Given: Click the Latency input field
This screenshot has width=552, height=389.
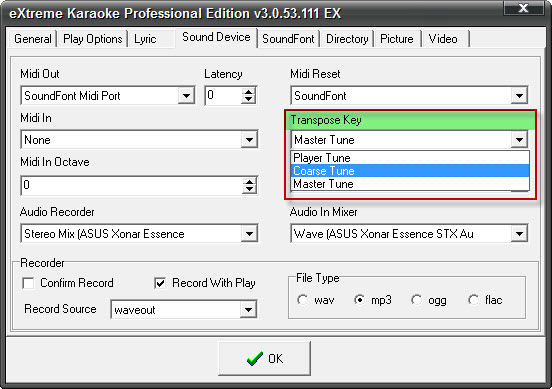Looking at the screenshot, I should (x=223, y=95).
